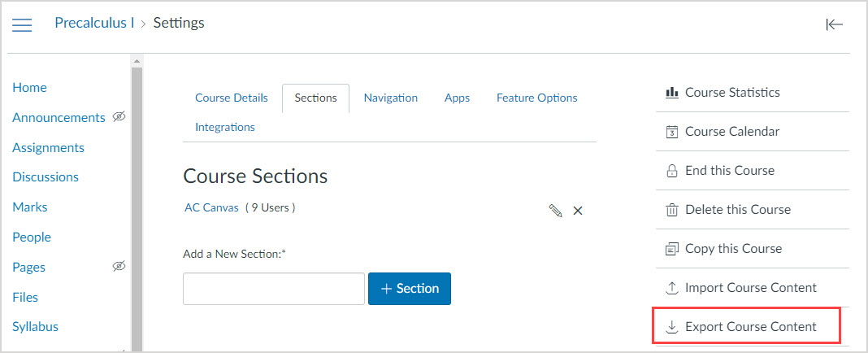Click the blue + Section button
This screenshot has width=868, height=353.
(x=409, y=289)
